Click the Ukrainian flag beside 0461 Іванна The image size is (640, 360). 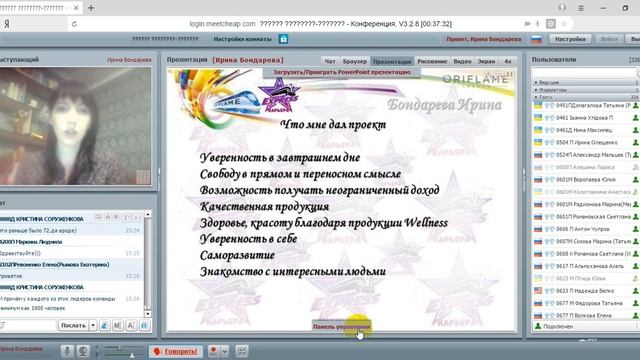[538, 118]
